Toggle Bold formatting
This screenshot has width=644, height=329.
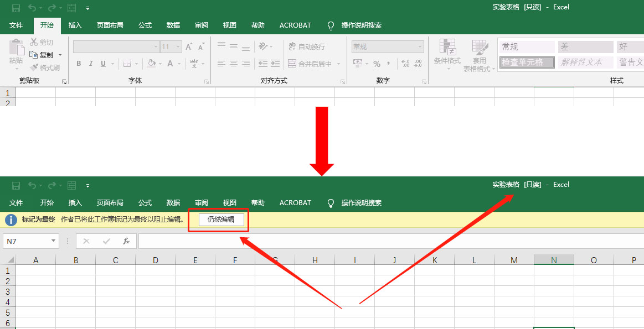pos(78,64)
